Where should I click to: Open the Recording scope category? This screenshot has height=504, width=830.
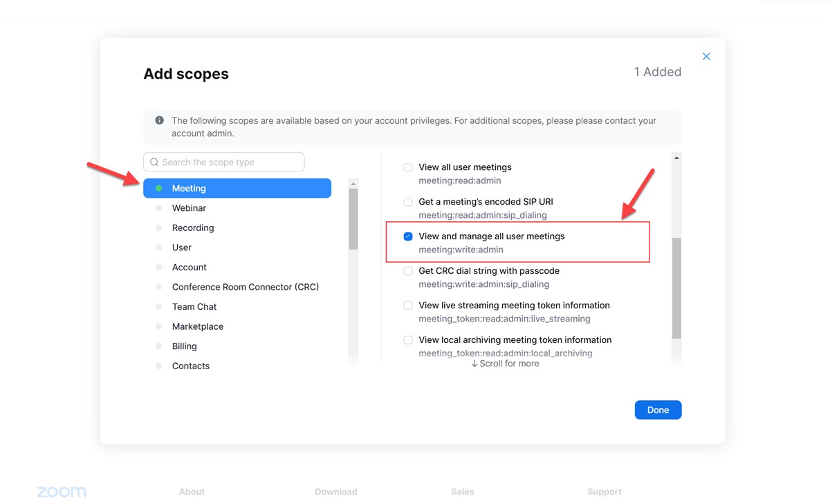(193, 227)
